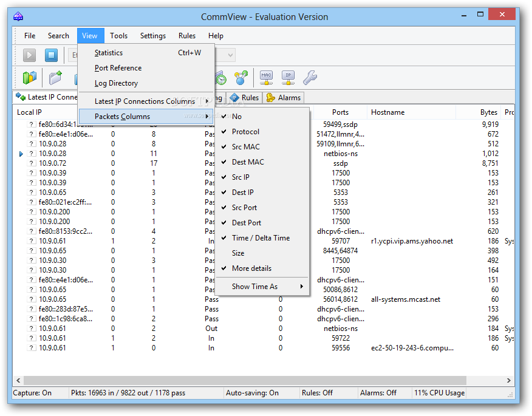Click the clock scheduler toolbar icon
This screenshot has width=532, height=416.
pyautogui.click(x=221, y=78)
